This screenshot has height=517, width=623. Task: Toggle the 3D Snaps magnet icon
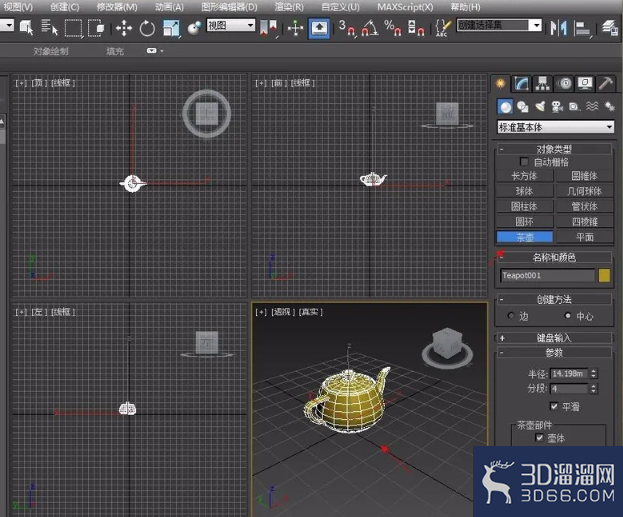pyautogui.click(x=347, y=28)
